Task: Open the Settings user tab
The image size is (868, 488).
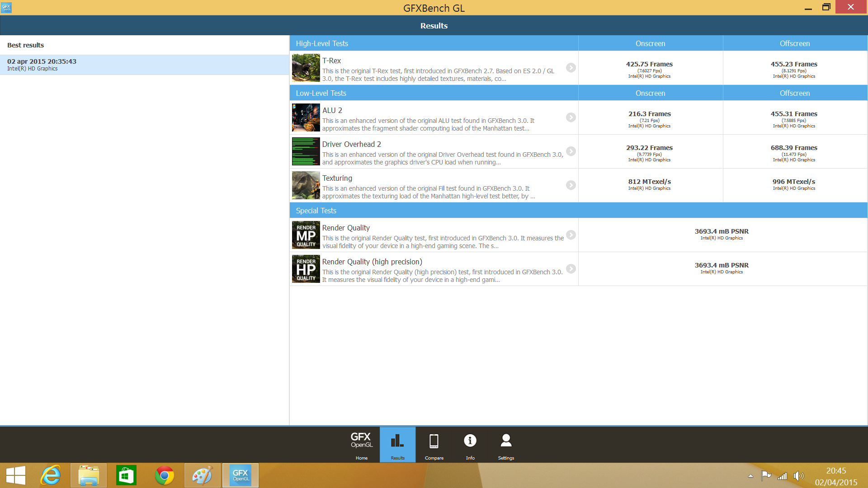Action: (x=506, y=444)
